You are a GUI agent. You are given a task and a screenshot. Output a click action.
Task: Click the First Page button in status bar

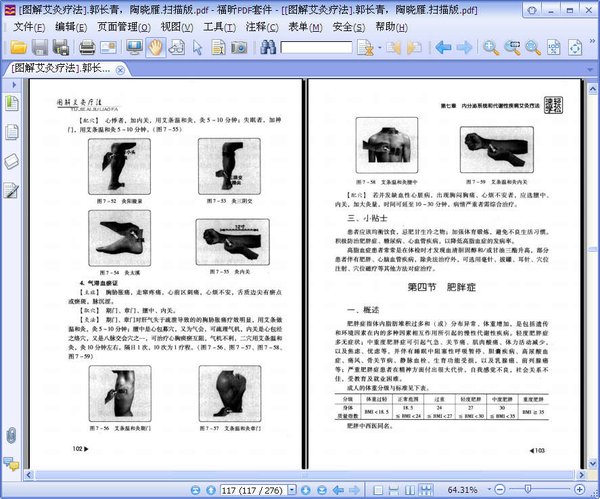196,490
